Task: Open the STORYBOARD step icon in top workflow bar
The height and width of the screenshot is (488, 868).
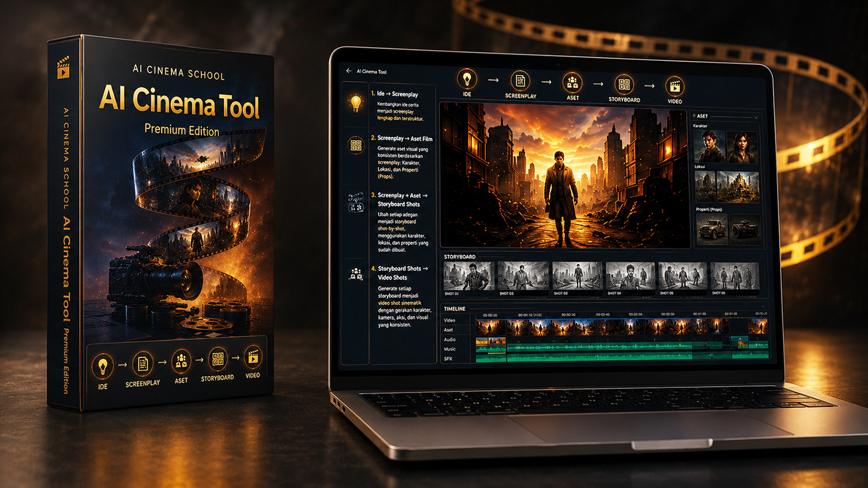Action: click(624, 85)
